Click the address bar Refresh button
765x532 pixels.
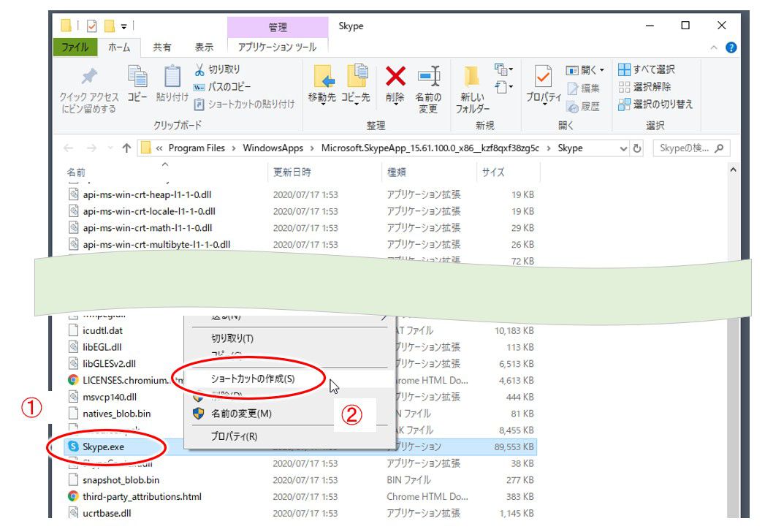tap(637, 148)
